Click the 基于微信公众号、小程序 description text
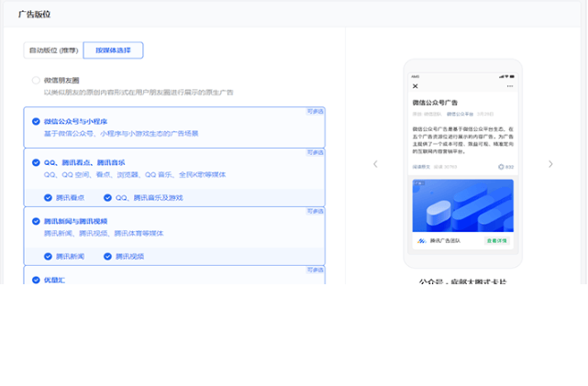 click(x=121, y=134)
